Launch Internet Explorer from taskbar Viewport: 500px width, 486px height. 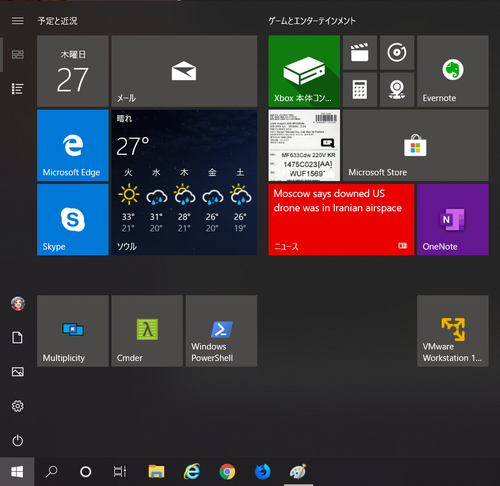(x=192, y=472)
